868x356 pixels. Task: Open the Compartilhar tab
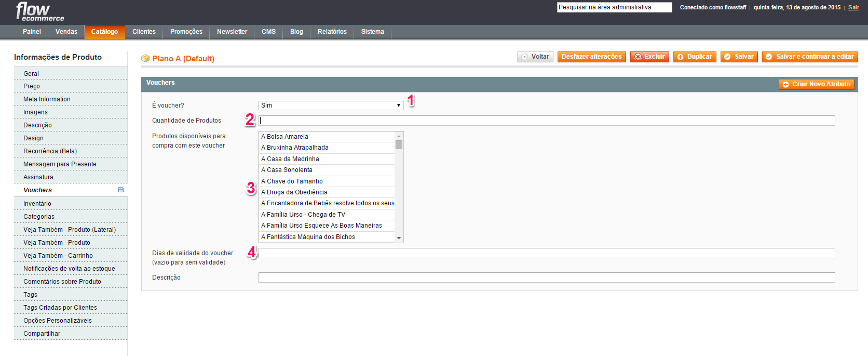coord(71,334)
